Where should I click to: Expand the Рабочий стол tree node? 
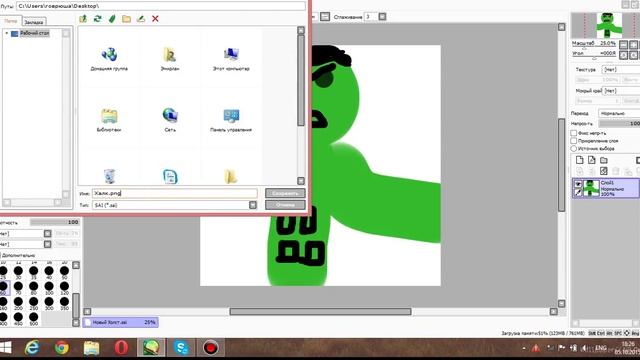tap(7, 33)
